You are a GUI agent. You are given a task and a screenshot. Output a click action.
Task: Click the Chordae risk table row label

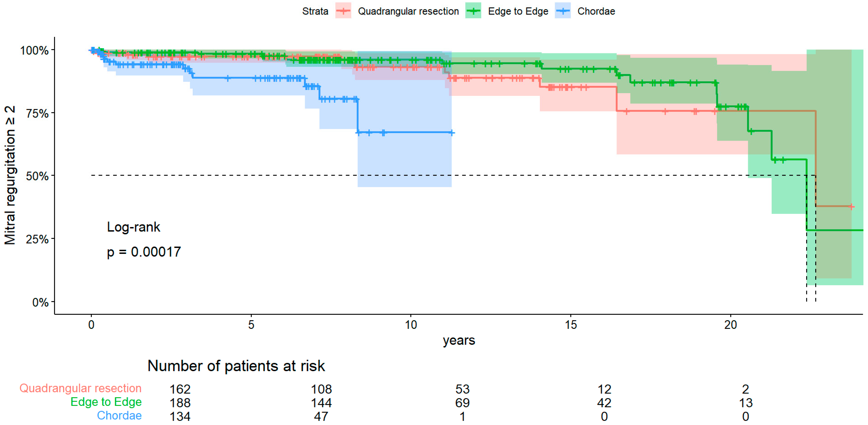click(119, 416)
